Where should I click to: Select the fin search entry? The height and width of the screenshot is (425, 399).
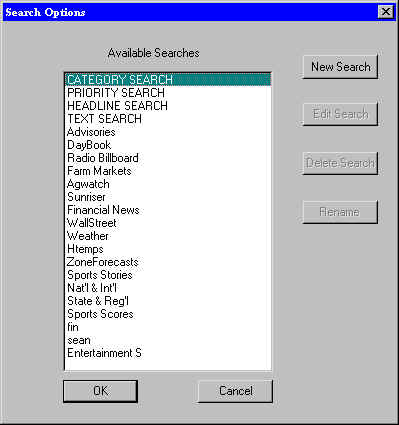tap(168, 327)
